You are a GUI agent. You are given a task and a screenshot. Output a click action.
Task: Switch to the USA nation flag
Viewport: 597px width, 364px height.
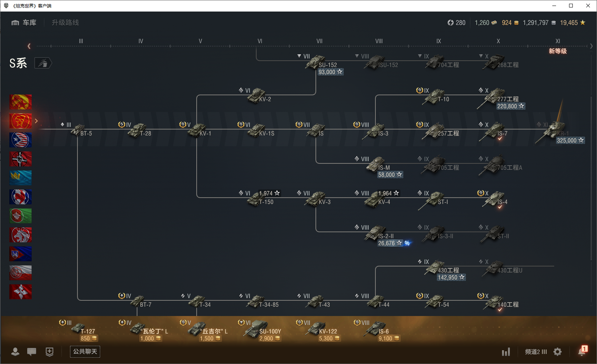tap(20, 140)
